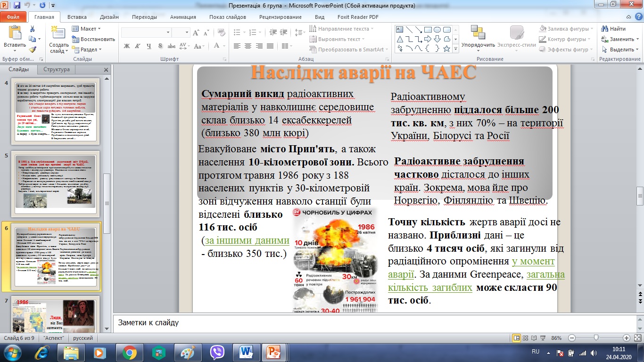Follow the 'за іншими даними' hyperlink

coord(247,240)
